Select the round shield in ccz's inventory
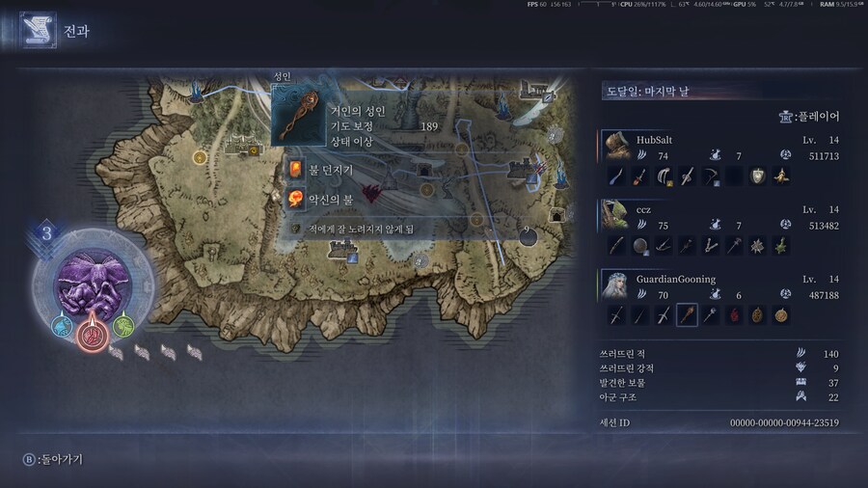868x488 pixels. coord(640,246)
